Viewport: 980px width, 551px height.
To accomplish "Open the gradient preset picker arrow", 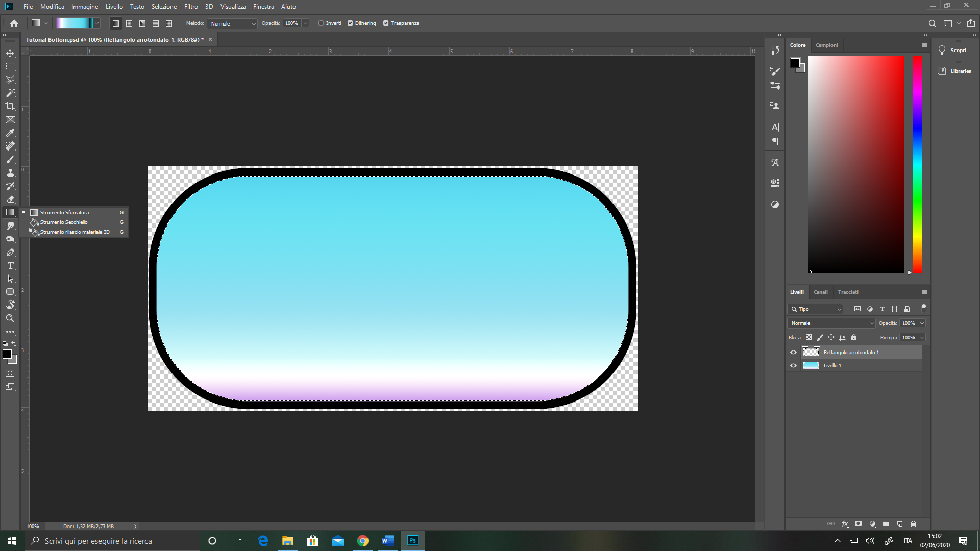I will 96,23.
